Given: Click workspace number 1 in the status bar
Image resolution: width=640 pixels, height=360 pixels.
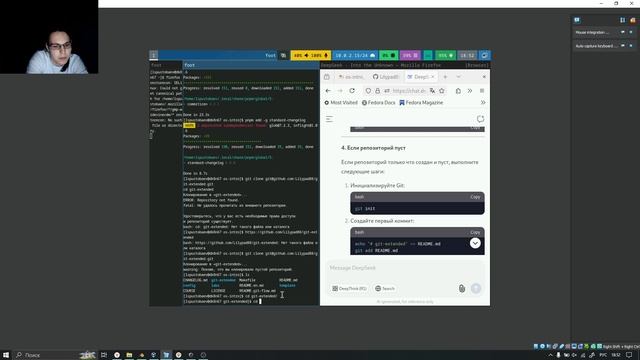Looking at the screenshot, I should (153, 55).
